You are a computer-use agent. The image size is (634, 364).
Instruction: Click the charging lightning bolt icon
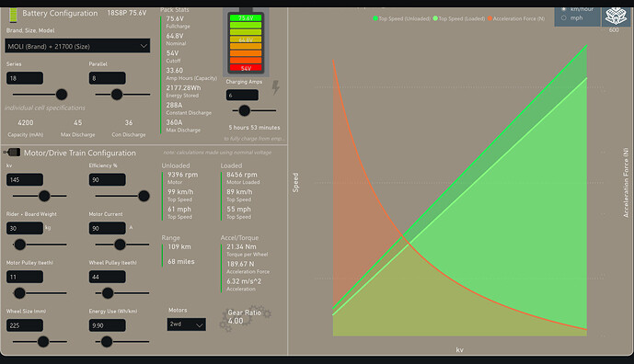tap(275, 87)
